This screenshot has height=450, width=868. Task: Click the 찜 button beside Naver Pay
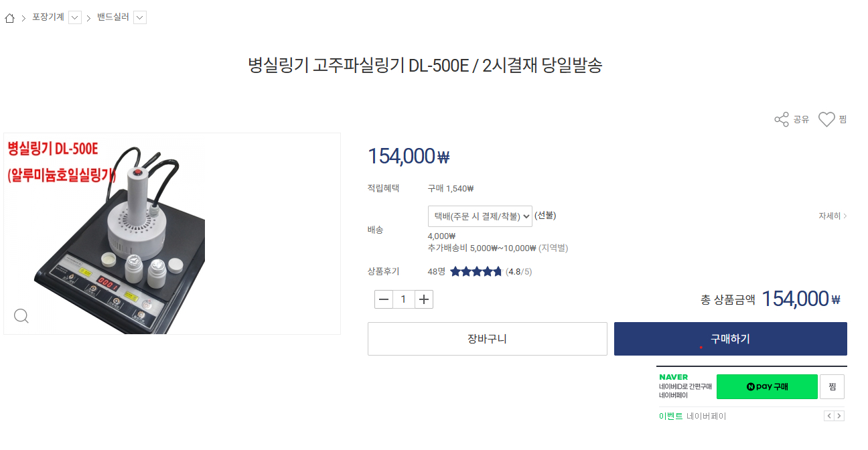click(x=833, y=386)
